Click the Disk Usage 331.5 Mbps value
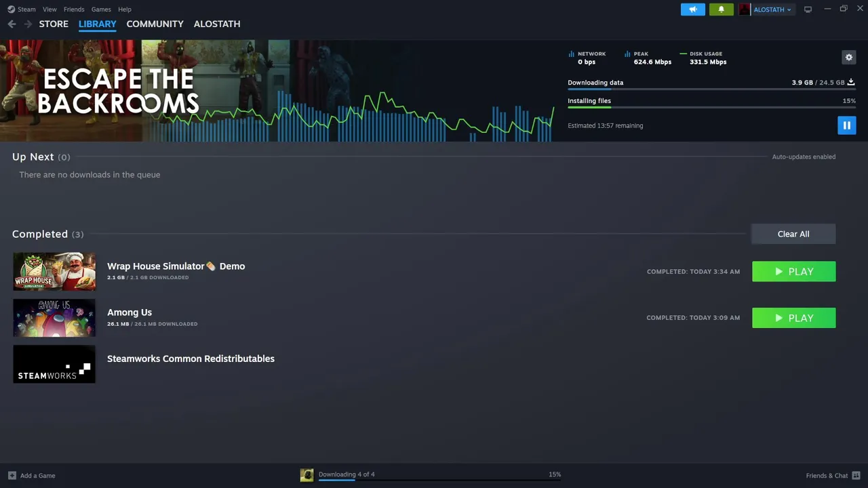This screenshot has height=488, width=868. coord(708,62)
